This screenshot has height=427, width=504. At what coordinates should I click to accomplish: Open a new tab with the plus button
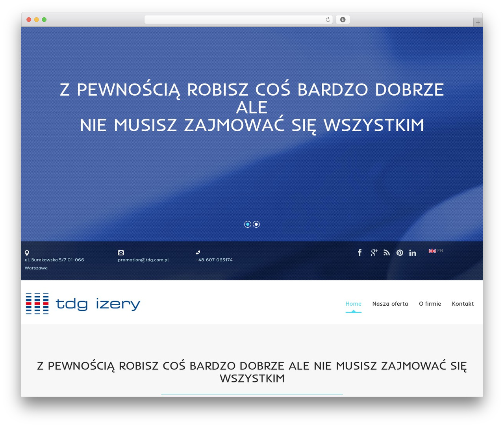point(478,22)
